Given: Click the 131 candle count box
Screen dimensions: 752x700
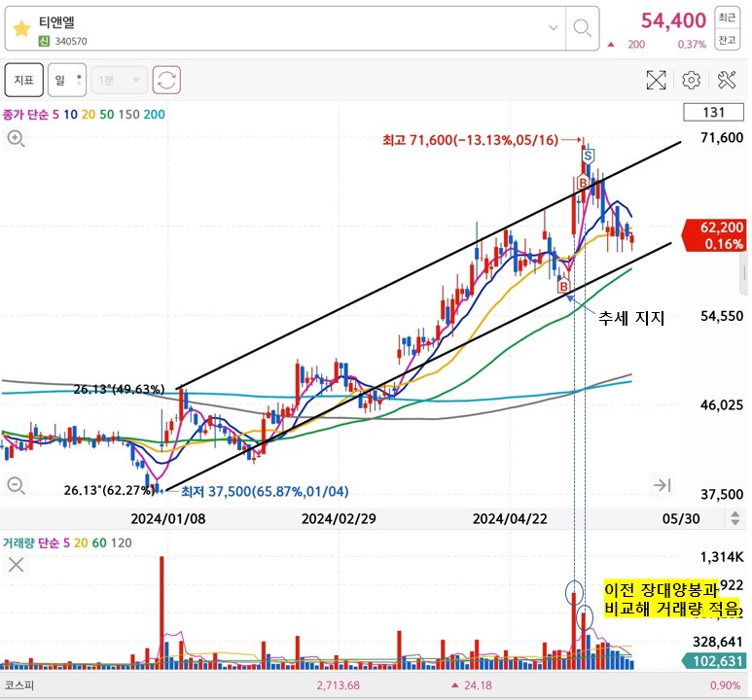Looking at the screenshot, I should [713, 112].
